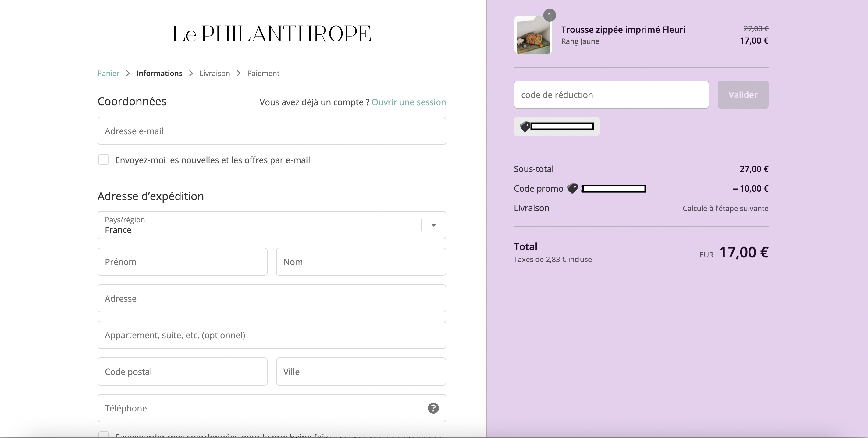Click the Le Philanthrope logo
This screenshot has width=868, height=438.
click(272, 34)
